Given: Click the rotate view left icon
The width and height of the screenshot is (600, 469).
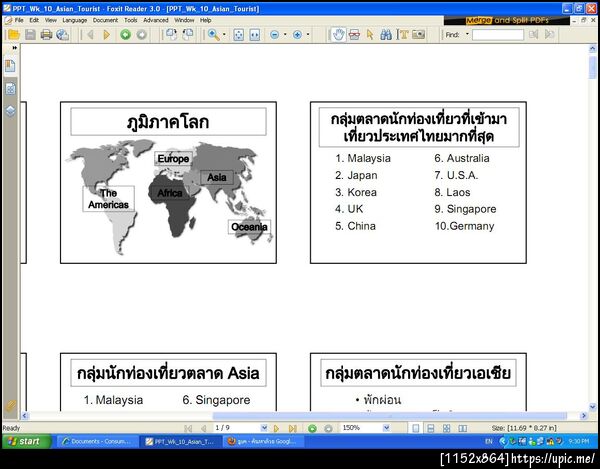Looking at the screenshot, I should 171,34.
